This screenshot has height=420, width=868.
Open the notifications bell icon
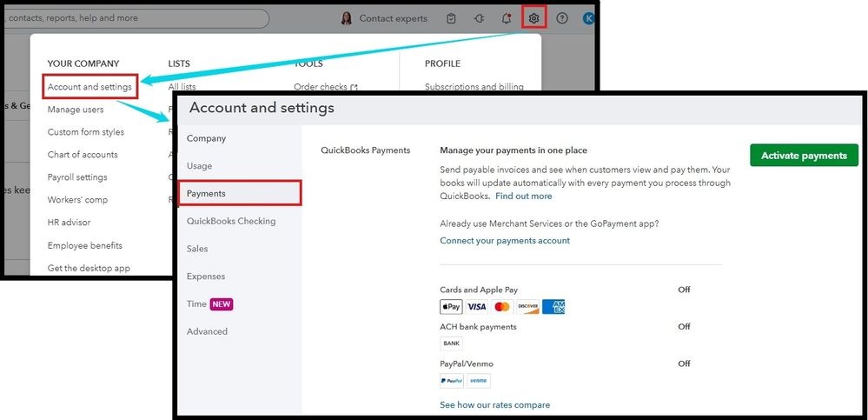[x=506, y=18]
